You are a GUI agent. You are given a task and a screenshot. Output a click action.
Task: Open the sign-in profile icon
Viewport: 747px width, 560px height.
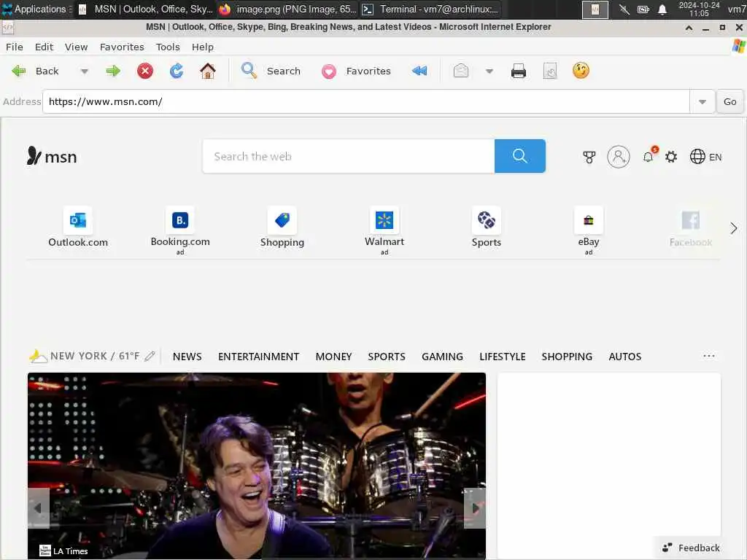(x=619, y=157)
